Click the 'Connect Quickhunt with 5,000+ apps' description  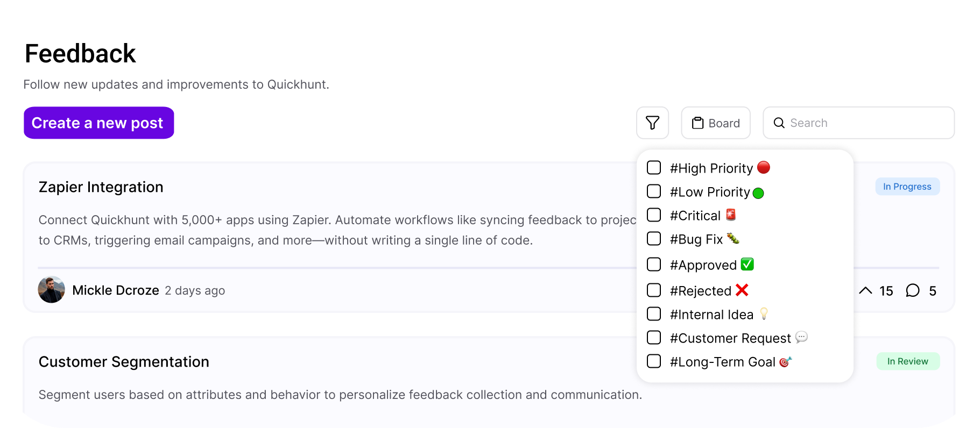click(337, 230)
